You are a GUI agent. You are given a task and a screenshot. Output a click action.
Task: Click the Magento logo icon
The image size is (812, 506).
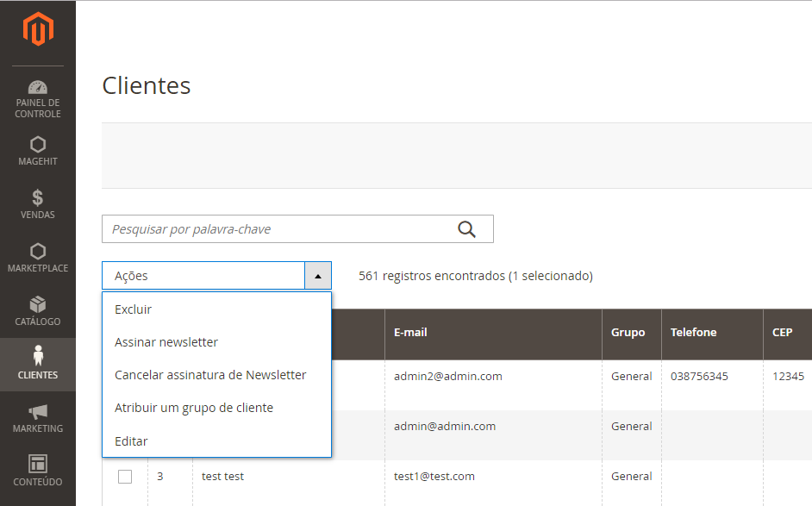point(38,29)
